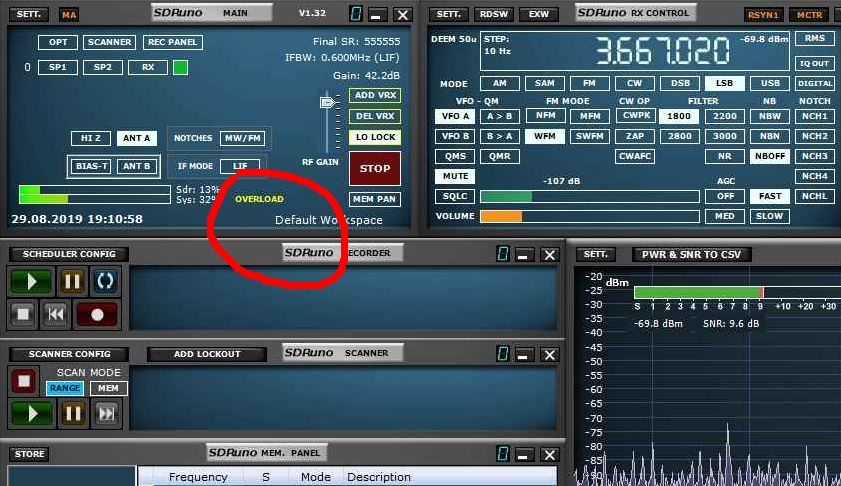
Task: Adjust the squelch level bar
Action: [589, 196]
